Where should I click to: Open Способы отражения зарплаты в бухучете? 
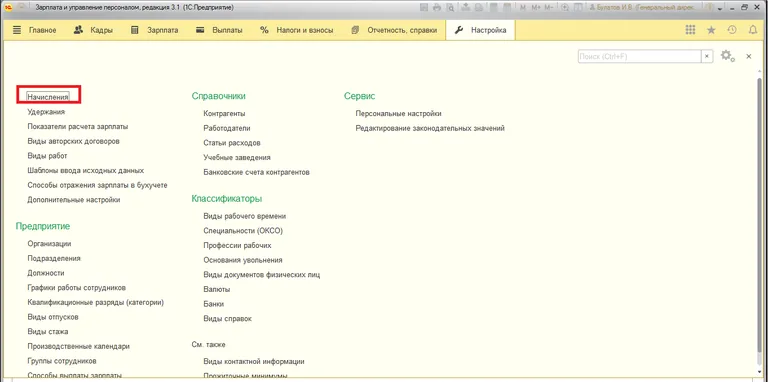coord(97,185)
